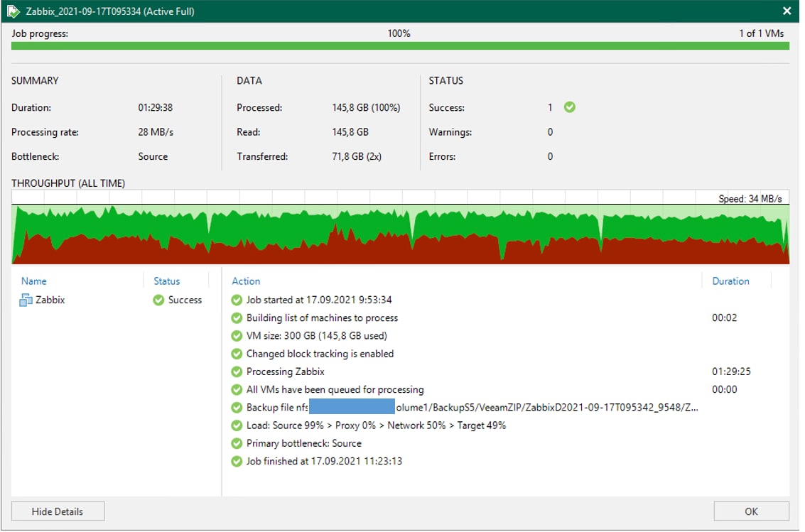This screenshot has width=805, height=532.
Task: Click the Zabbix VM icon in Name list
Action: [x=26, y=302]
